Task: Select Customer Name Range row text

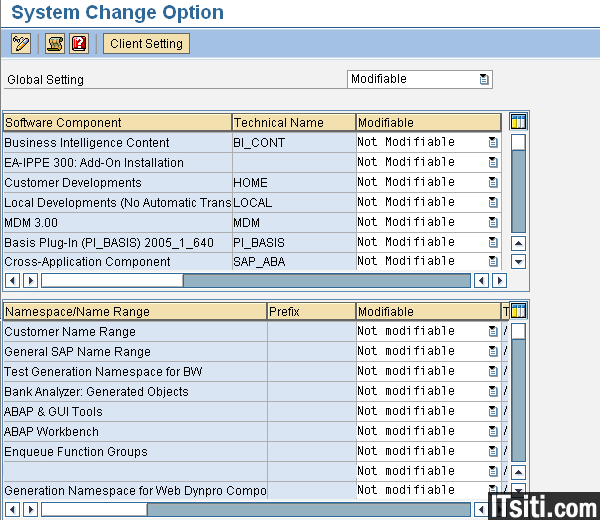Action: coord(70,331)
